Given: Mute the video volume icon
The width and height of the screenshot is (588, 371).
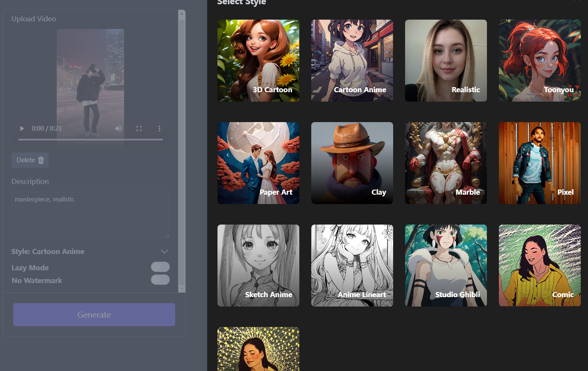Looking at the screenshot, I should (x=119, y=129).
